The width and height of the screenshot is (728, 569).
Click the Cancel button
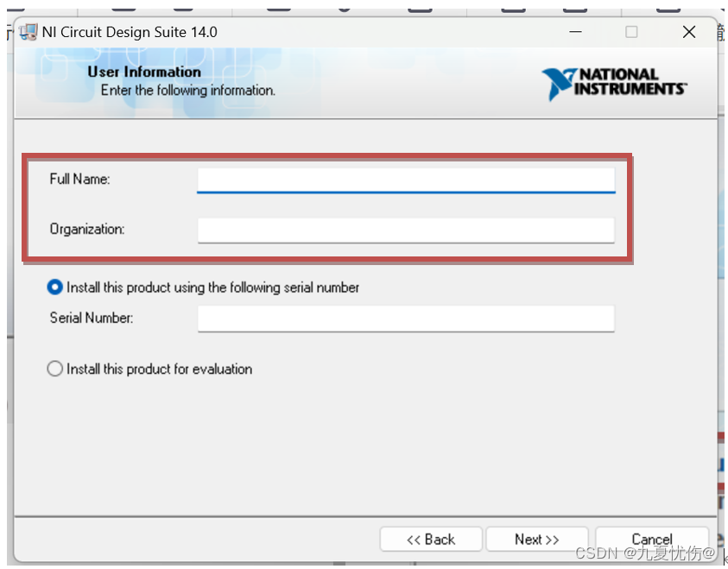click(x=652, y=540)
